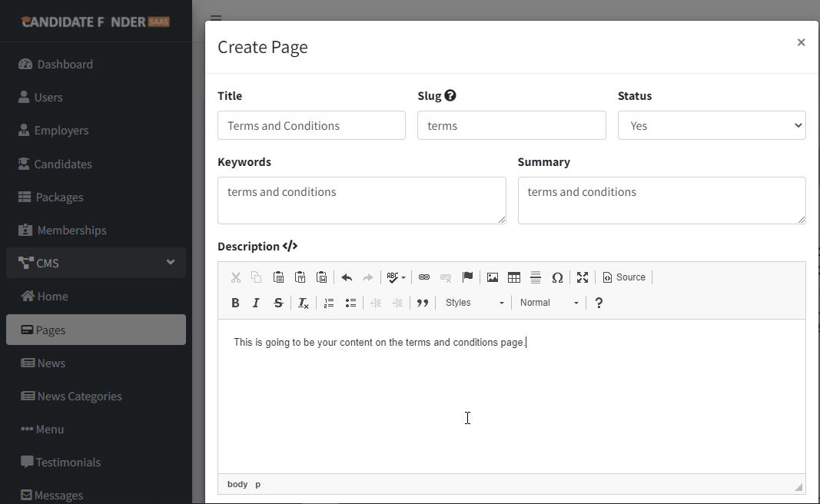The image size is (820, 504).
Task: Switch editor to Source view
Action: pos(624,277)
